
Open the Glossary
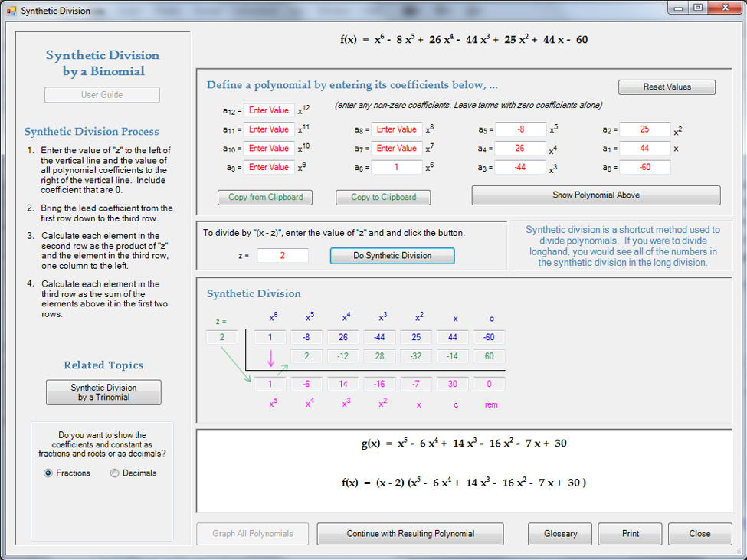click(560, 534)
